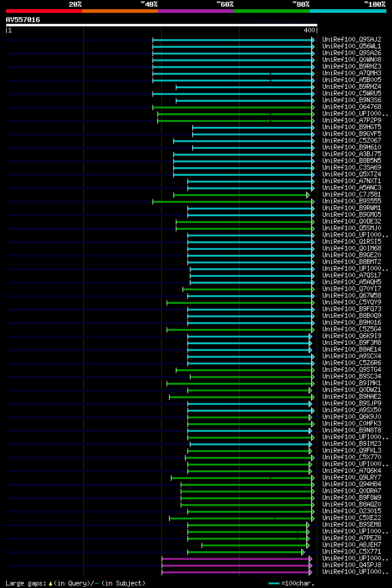Screen dimensions: 392x588
Task: Select label UniRef100_B9HGT5
Action: tap(352, 127)
